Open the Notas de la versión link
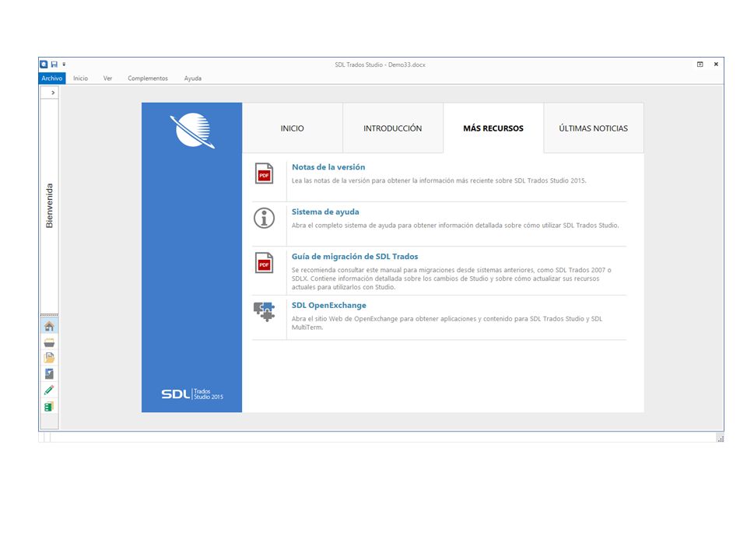Screen dimensions: 747x560 coord(328,167)
